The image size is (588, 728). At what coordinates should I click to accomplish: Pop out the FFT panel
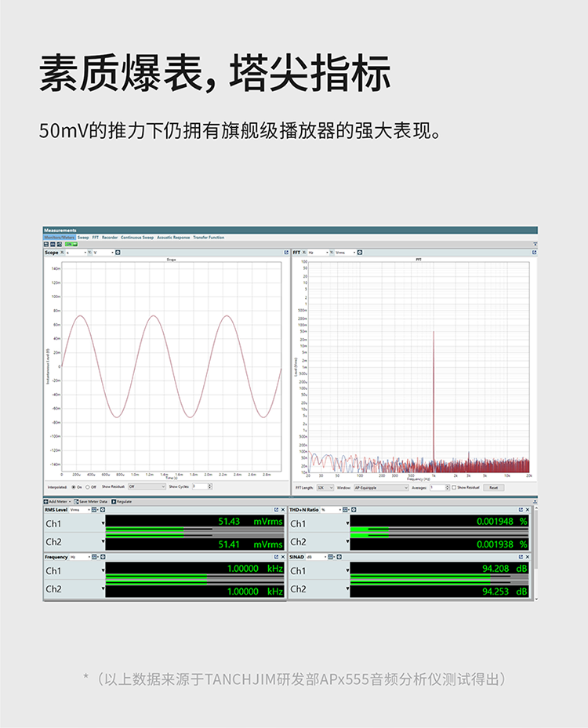point(534,253)
